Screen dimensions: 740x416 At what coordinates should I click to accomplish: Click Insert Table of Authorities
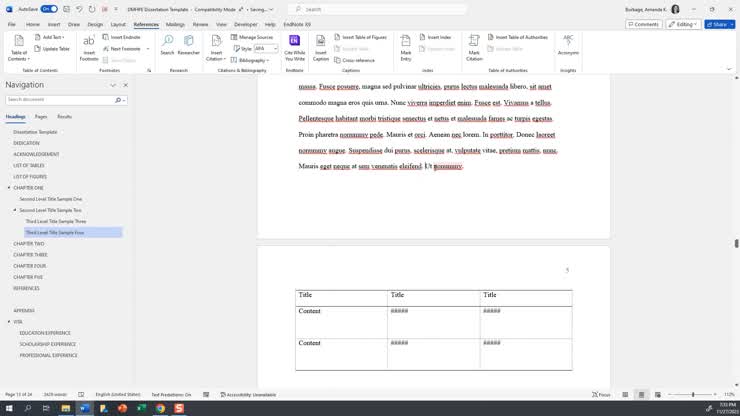[x=517, y=37]
